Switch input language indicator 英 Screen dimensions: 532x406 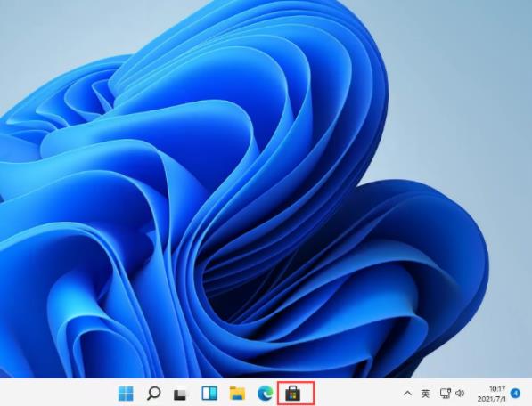coord(425,394)
